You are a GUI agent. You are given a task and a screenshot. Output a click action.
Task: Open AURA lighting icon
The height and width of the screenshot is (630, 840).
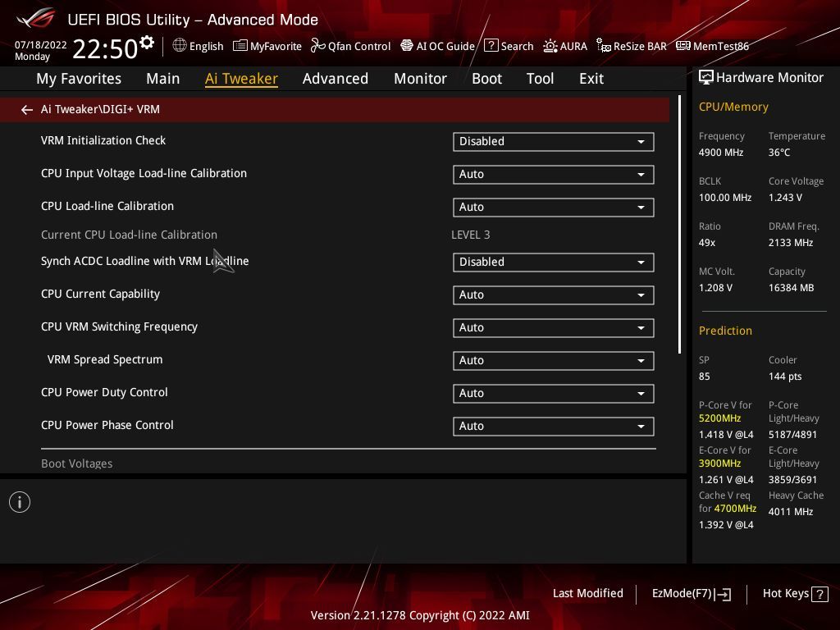550,46
